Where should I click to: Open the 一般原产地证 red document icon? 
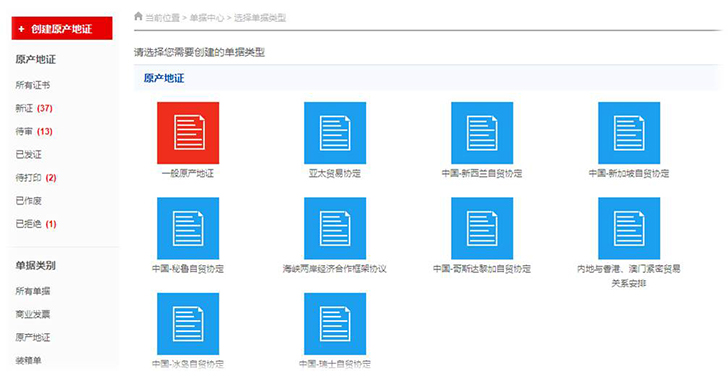tap(188, 133)
